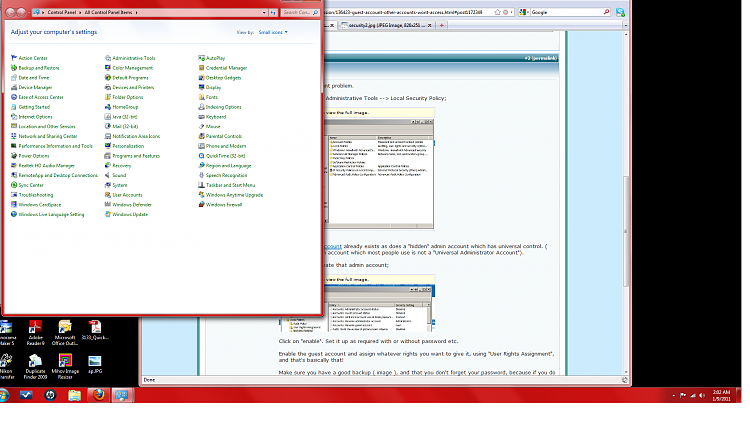The height and width of the screenshot is (422, 750).
Task: Bookmark page with Firefox star icon
Action: click(x=497, y=12)
